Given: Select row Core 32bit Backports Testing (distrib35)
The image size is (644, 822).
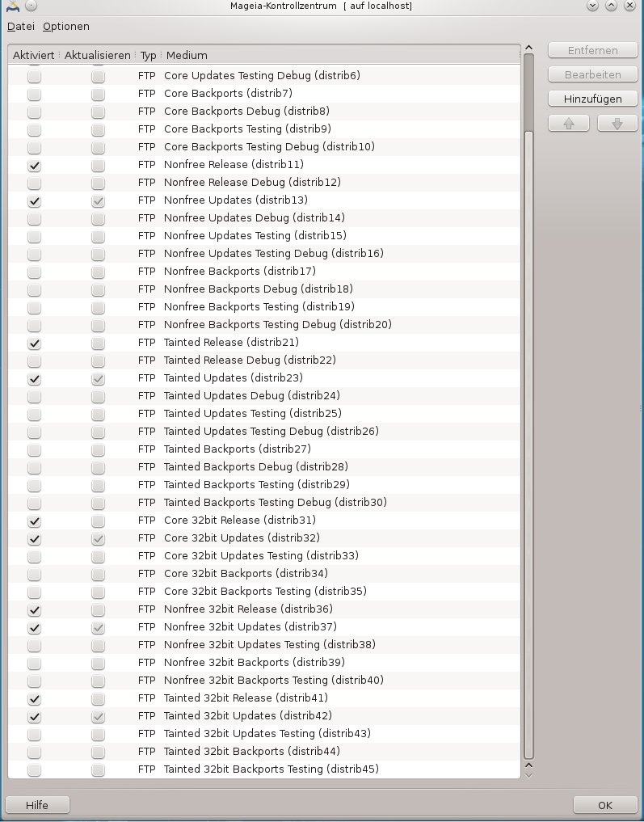Looking at the screenshot, I should (x=264, y=592).
